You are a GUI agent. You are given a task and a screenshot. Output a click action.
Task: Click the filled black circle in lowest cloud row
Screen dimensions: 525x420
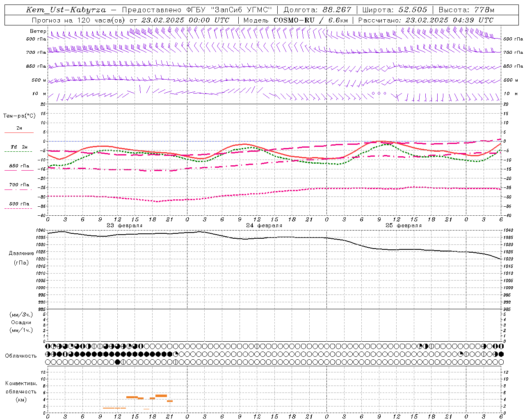tap(118, 362)
